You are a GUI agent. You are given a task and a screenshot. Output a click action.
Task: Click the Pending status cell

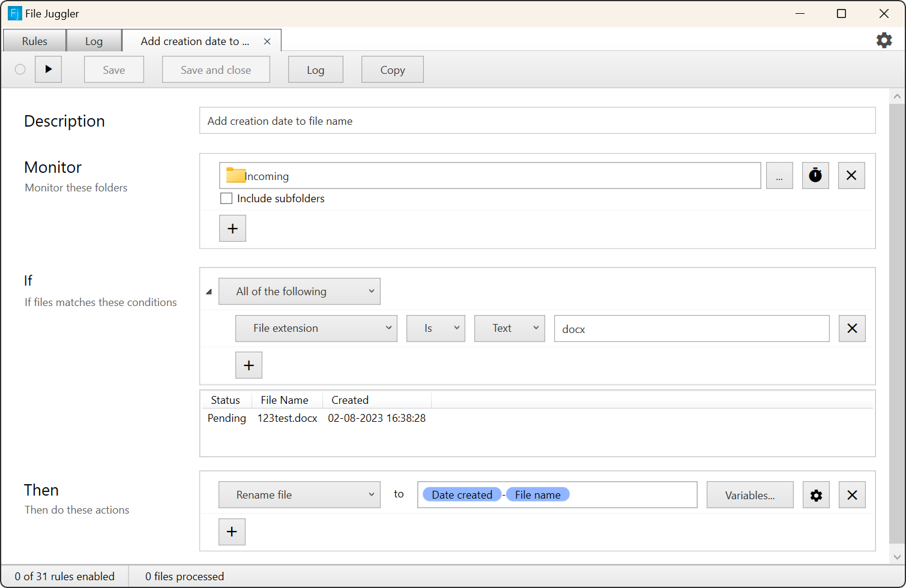point(227,418)
